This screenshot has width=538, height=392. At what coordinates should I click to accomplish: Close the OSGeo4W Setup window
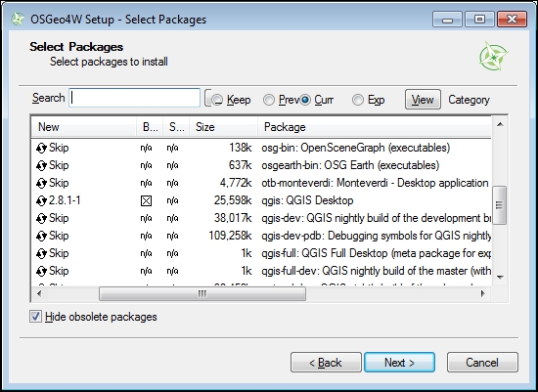pos(512,20)
